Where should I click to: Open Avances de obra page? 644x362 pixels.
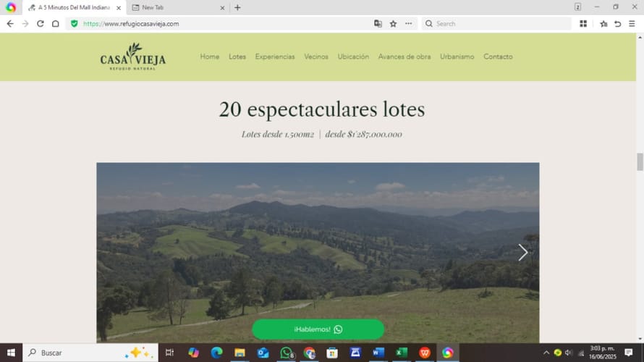404,56
